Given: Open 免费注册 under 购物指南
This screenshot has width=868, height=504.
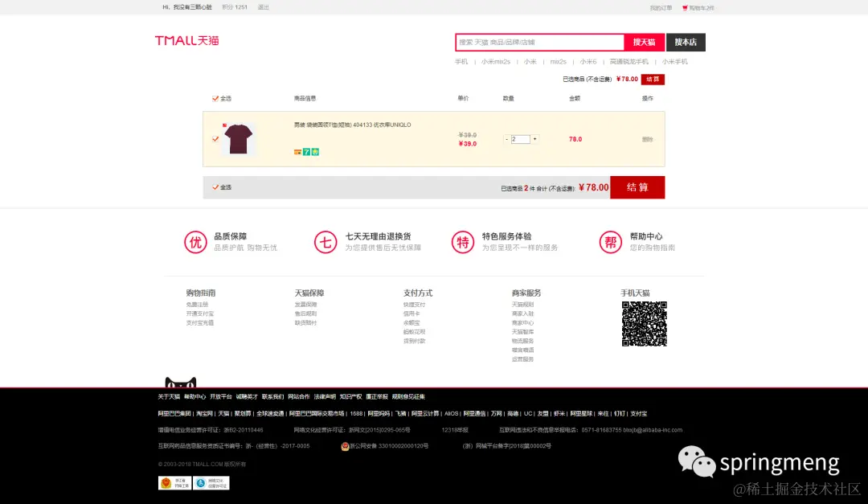Looking at the screenshot, I should coord(197,305).
